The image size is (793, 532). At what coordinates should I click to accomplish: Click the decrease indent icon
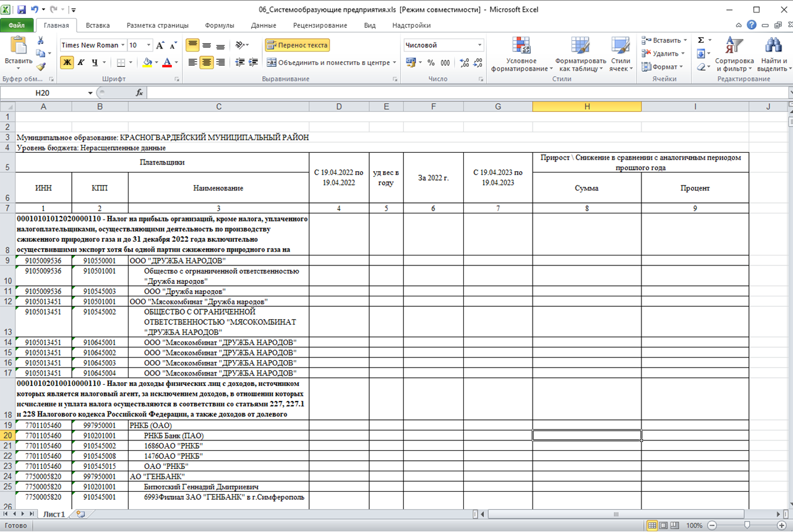point(240,62)
